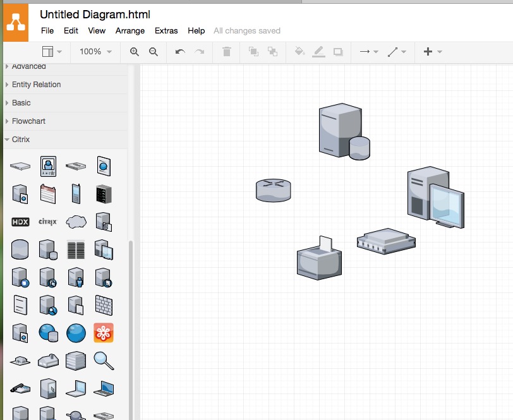Click the delete trash can icon
The width and height of the screenshot is (513, 420).
pyautogui.click(x=227, y=52)
